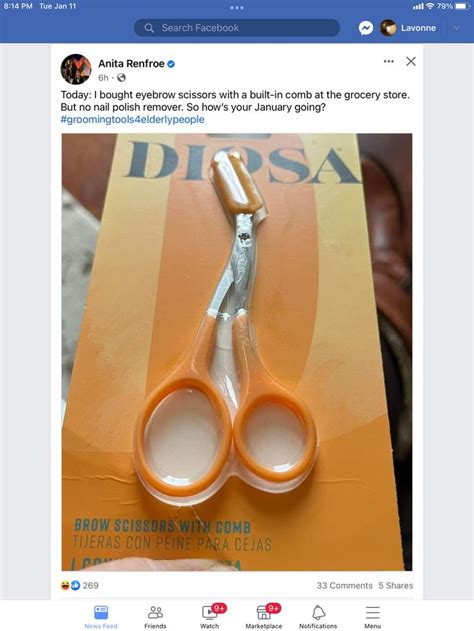
Task: Open Anita Renfroe's profile picture
Action: [x=76, y=69]
